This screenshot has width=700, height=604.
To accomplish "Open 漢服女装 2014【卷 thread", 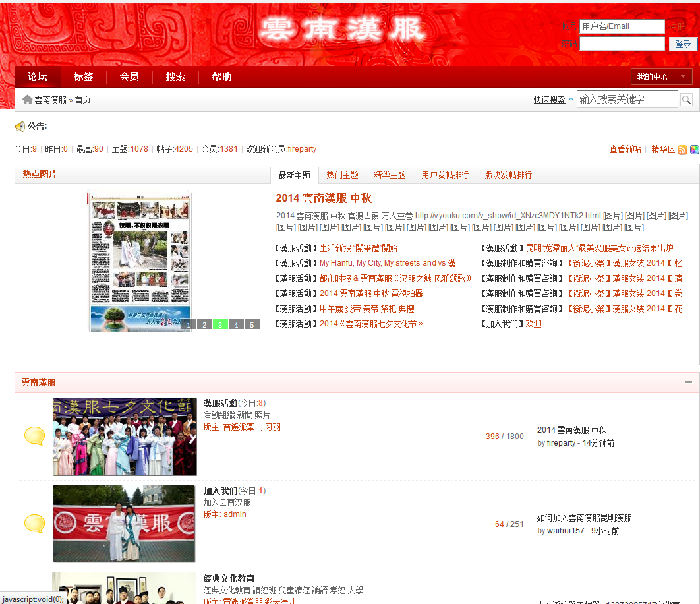I will tap(625, 293).
